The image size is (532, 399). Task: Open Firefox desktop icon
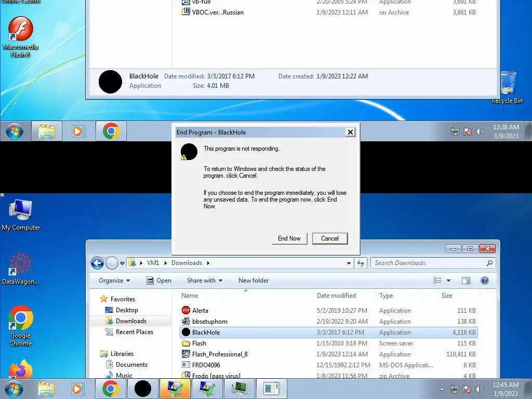click(x=21, y=369)
